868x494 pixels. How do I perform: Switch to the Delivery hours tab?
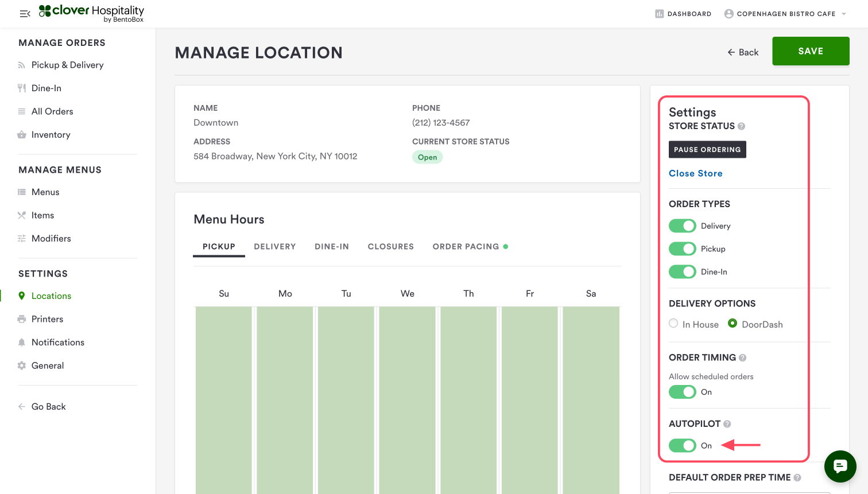274,247
